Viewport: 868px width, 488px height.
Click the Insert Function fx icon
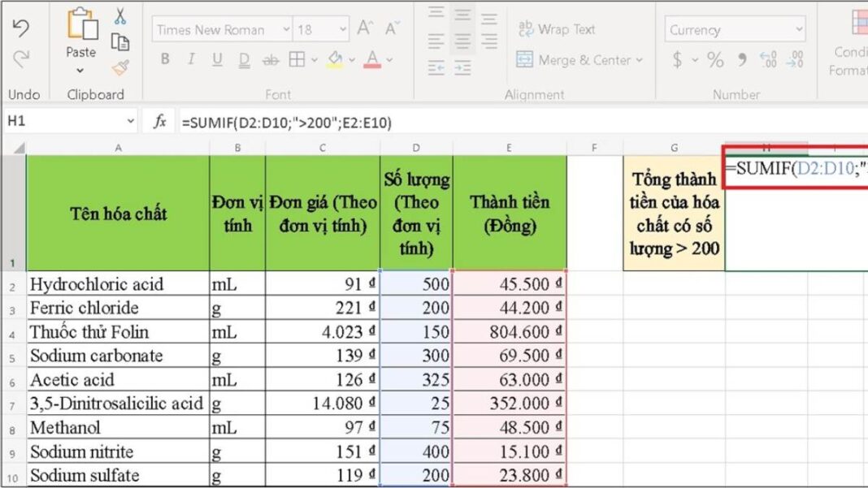(160, 122)
